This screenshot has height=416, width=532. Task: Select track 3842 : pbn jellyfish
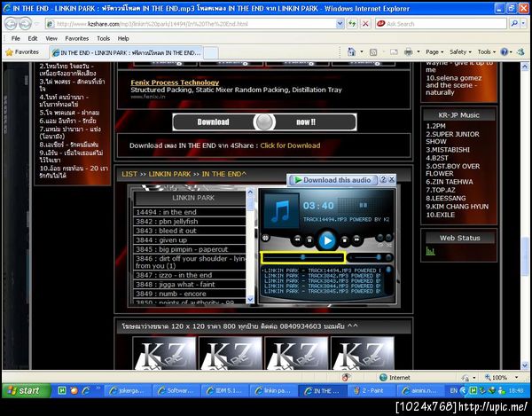pyautogui.click(x=190, y=221)
